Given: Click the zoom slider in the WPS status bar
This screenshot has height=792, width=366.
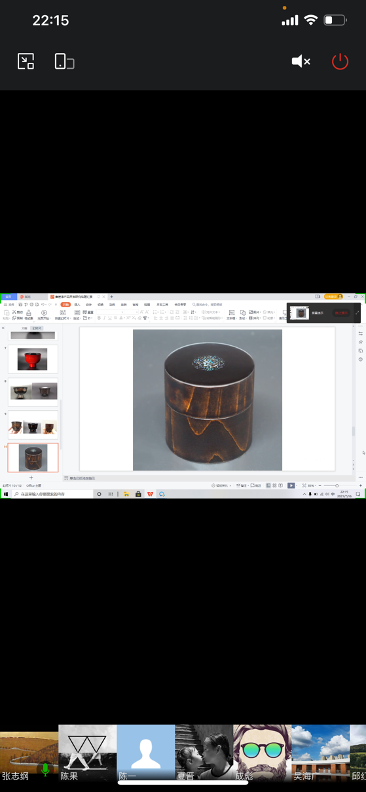Looking at the screenshot, I should 337,485.
